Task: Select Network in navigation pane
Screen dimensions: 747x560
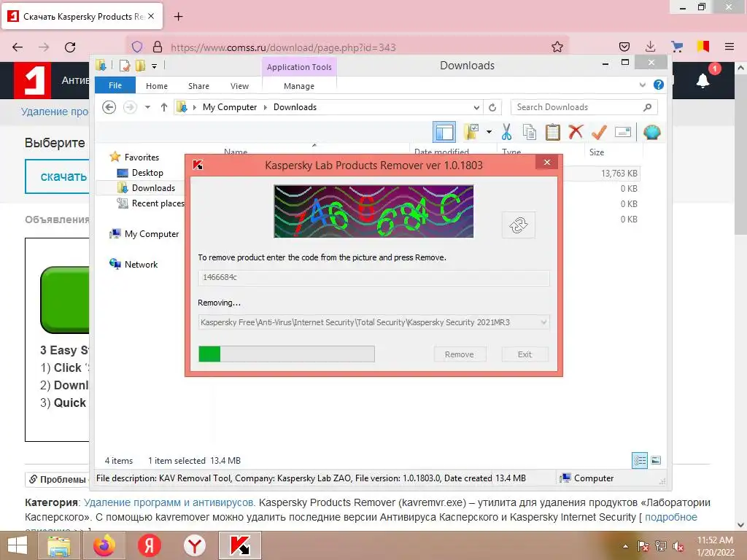Action: pos(141,264)
